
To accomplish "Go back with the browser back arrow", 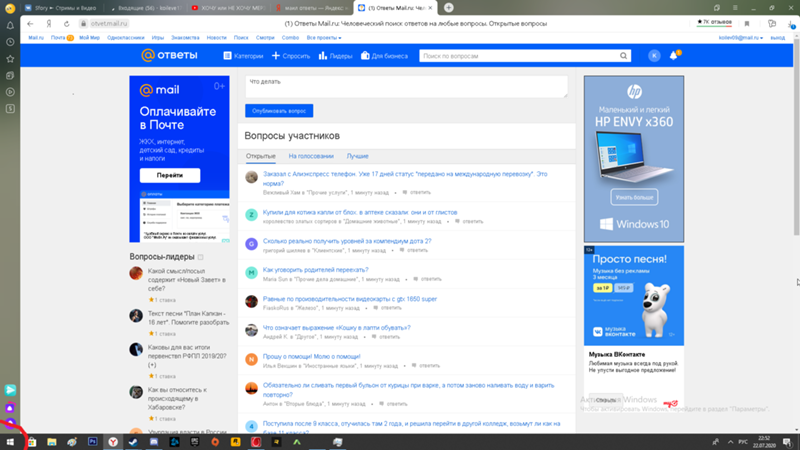I will [x=30, y=23].
